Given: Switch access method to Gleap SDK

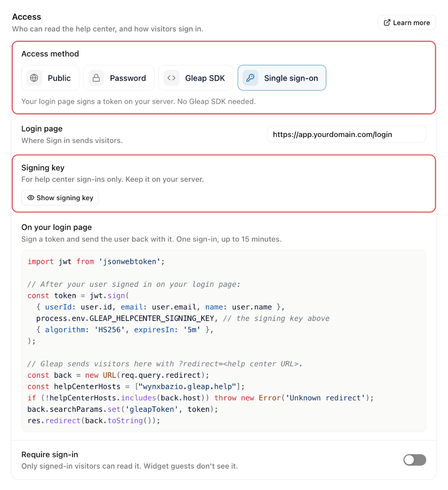Looking at the screenshot, I should (x=196, y=78).
